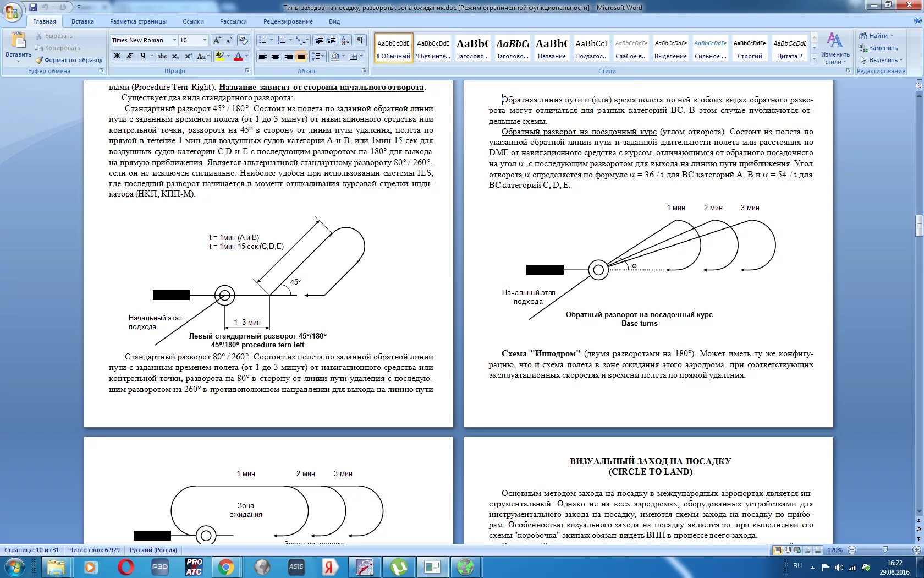Image resolution: width=924 pixels, height=578 pixels.
Task: Apply subscript formatting
Action: coord(175,56)
